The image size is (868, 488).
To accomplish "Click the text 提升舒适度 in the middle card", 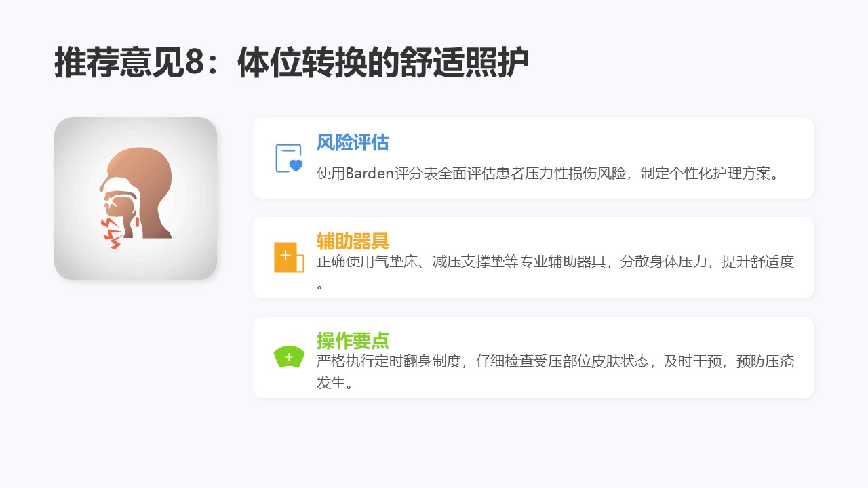I will click(x=758, y=262).
